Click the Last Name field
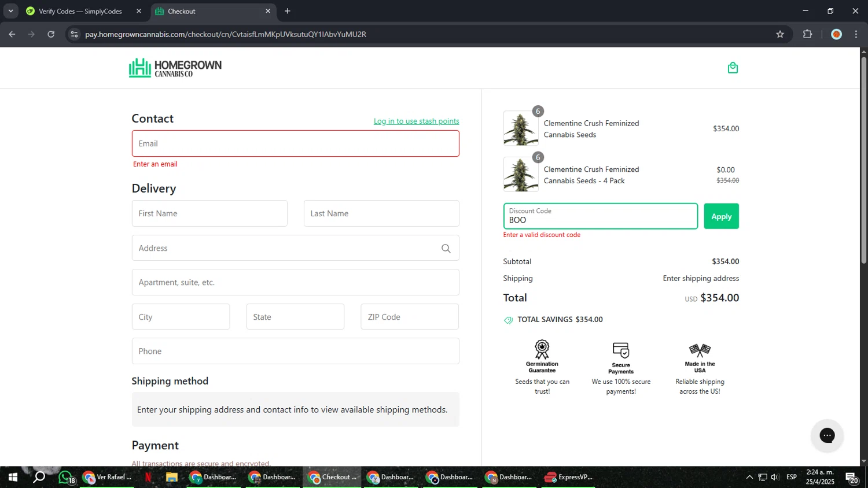This screenshot has width=868, height=488. click(381, 213)
